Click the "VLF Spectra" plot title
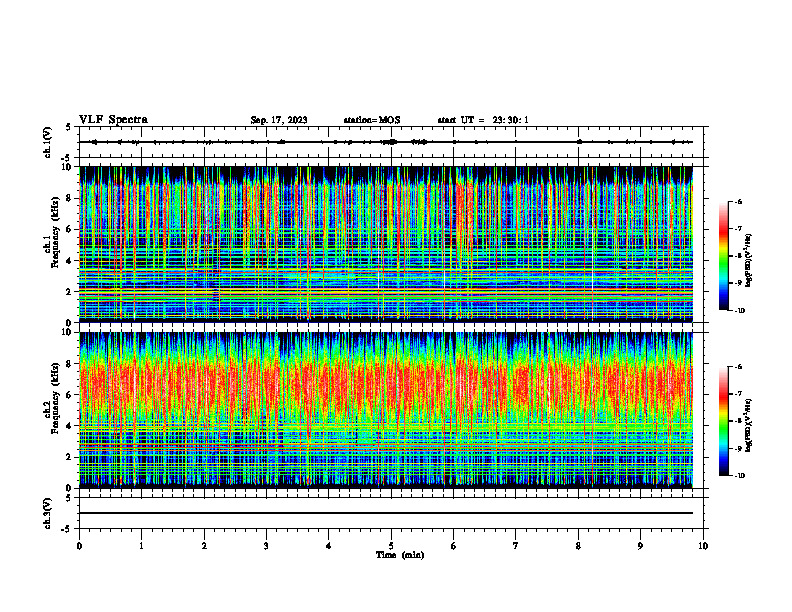Viewport: 792px width, 612px height. pos(113,120)
